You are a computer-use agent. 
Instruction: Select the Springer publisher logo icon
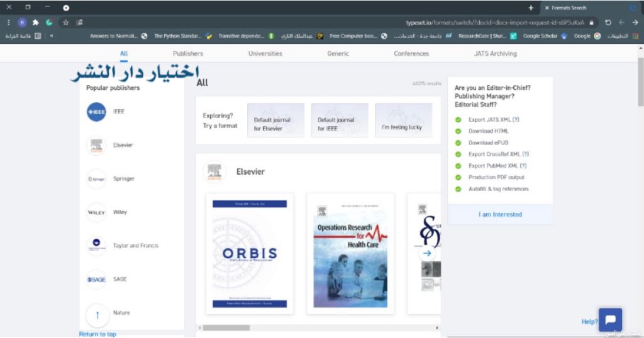pyautogui.click(x=96, y=179)
